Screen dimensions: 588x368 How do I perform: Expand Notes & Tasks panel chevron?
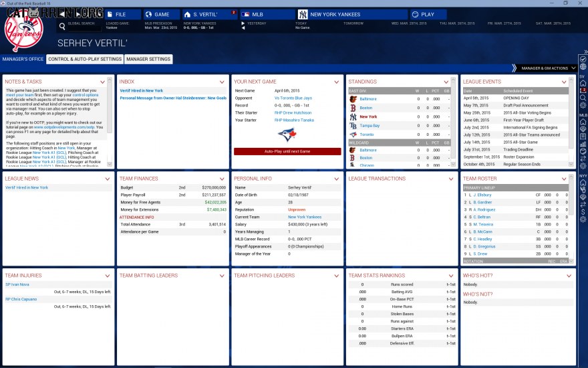pos(102,82)
